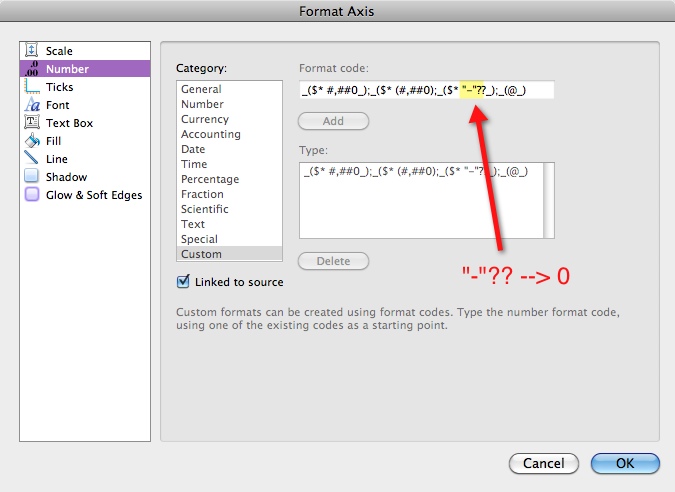Choose the Custom category entry

pos(202,254)
